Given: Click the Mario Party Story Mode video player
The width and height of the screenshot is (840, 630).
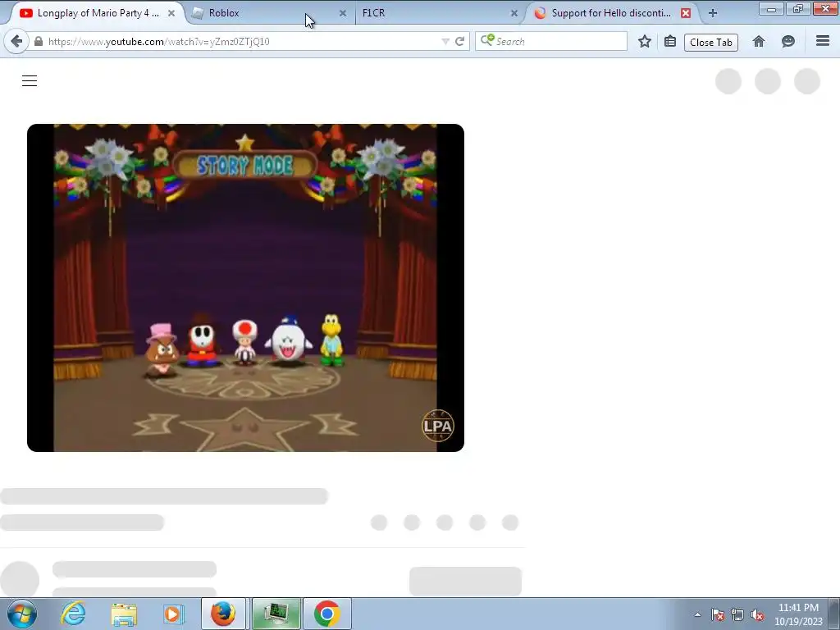Looking at the screenshot, I should point(245,288).
